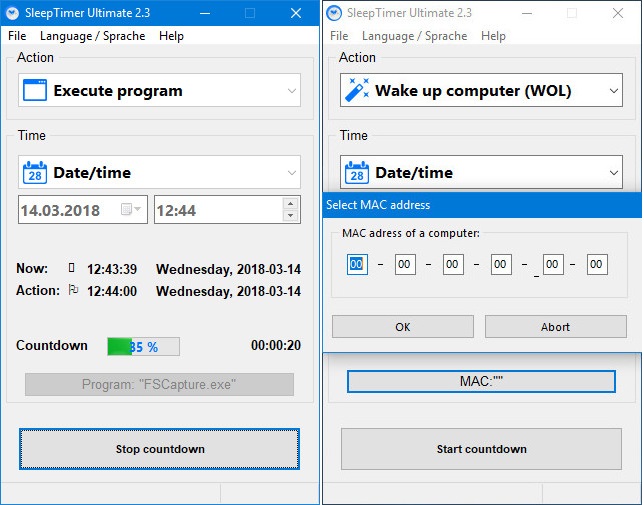Screen dimensions: 644x505
Task: Select the third MAC address octet field
Action: click(x=453, y=264)
